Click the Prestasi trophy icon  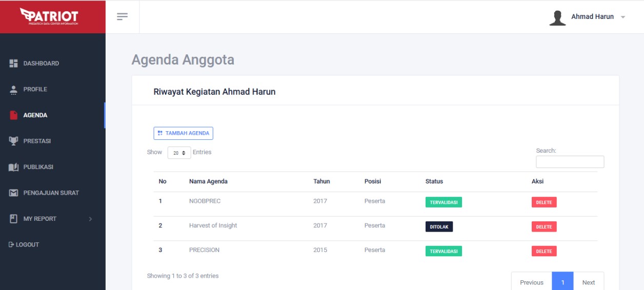pos(14,141)
